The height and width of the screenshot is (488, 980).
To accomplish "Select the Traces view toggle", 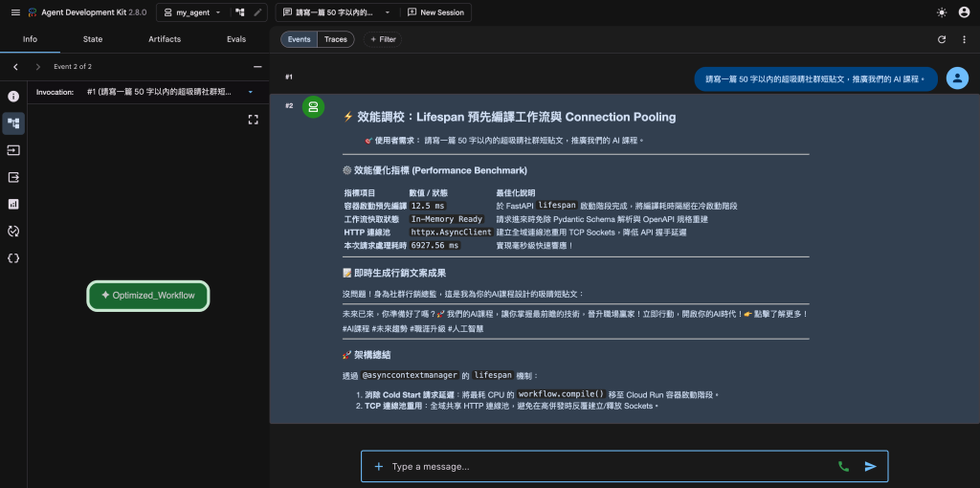I will [336, 39].
